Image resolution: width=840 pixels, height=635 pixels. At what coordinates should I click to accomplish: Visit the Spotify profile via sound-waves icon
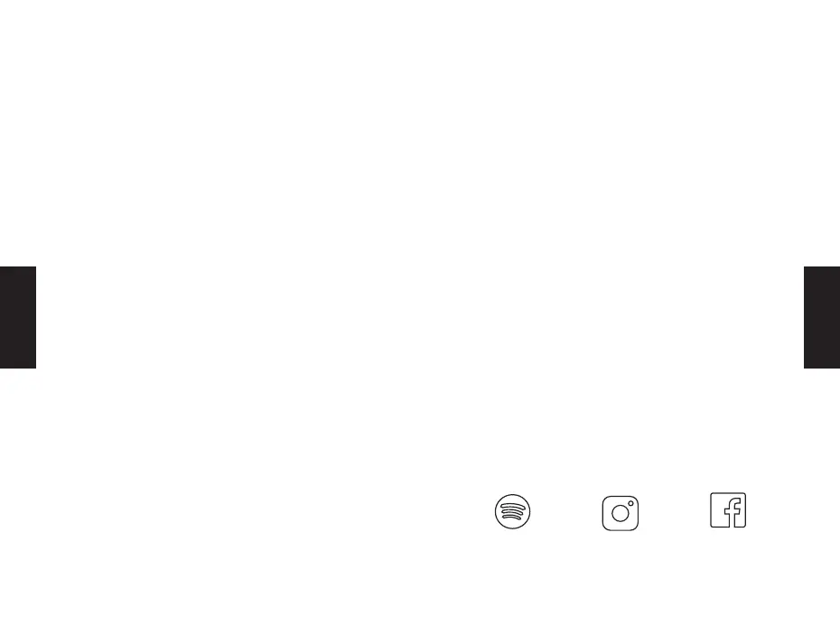[512, 512]
